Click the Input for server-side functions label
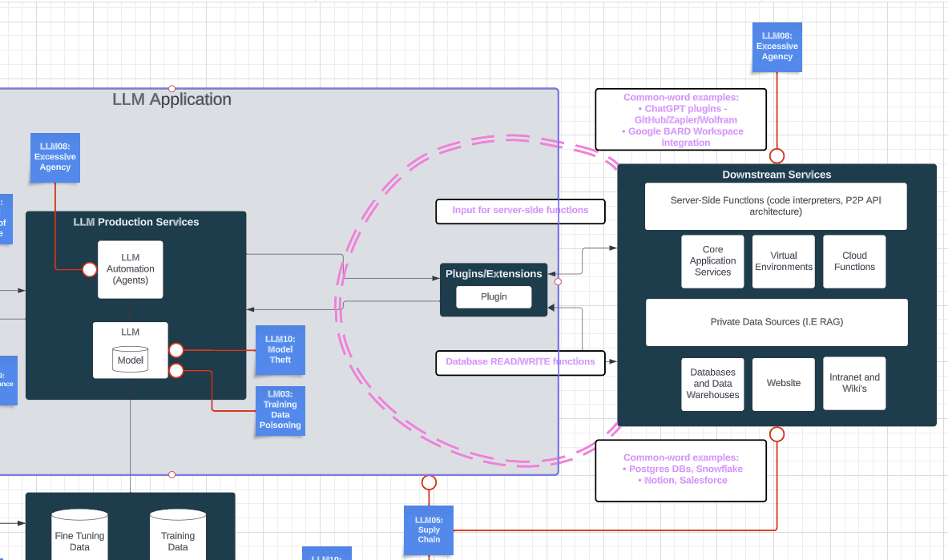The image size is (948, 560). point(520,211)
